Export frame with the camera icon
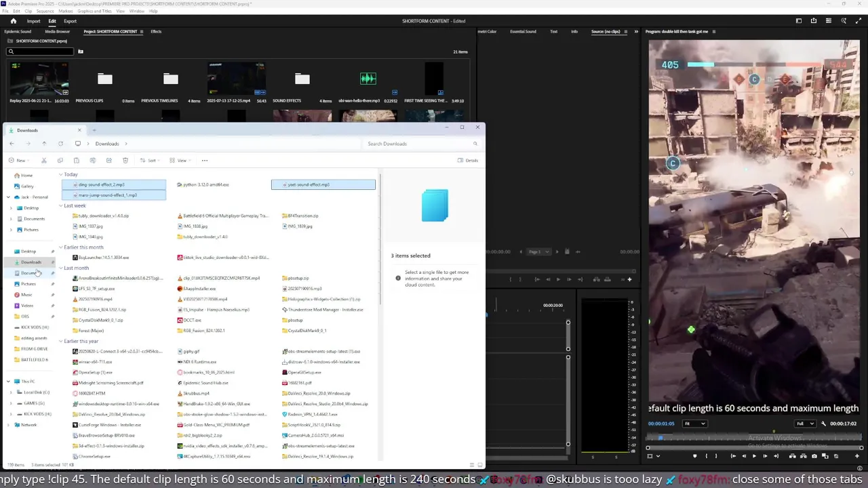The height and width of the screenshot is (488, 868). tap(814, 456)
